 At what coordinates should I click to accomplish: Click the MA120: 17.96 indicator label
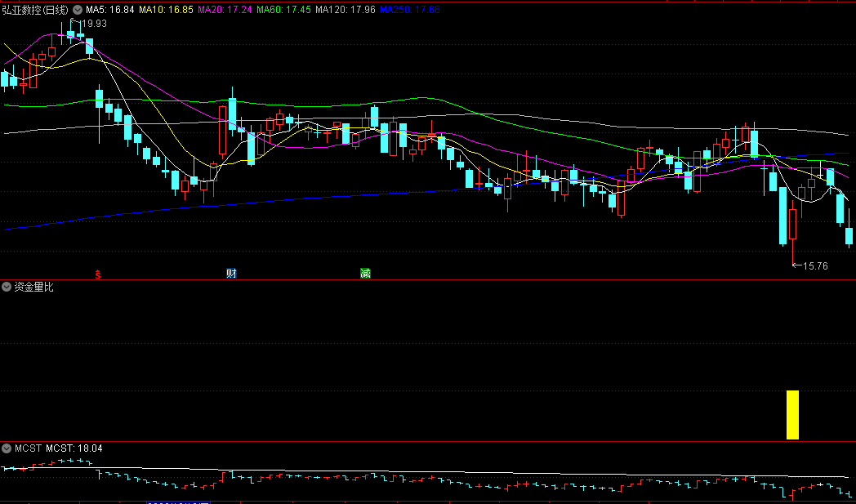tap(346, 10)
